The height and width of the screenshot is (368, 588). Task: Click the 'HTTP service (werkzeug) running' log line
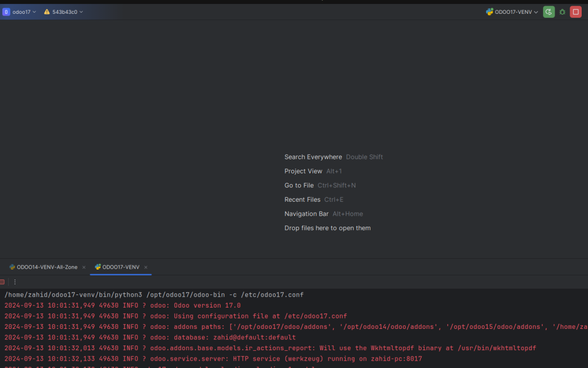[x=213, y=359]
